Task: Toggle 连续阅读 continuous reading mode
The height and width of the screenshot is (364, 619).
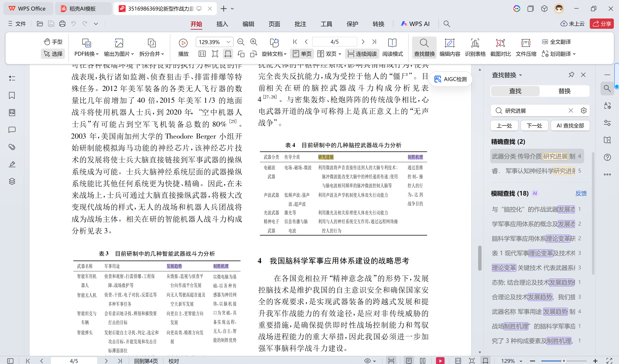Action: pos(362,54)
